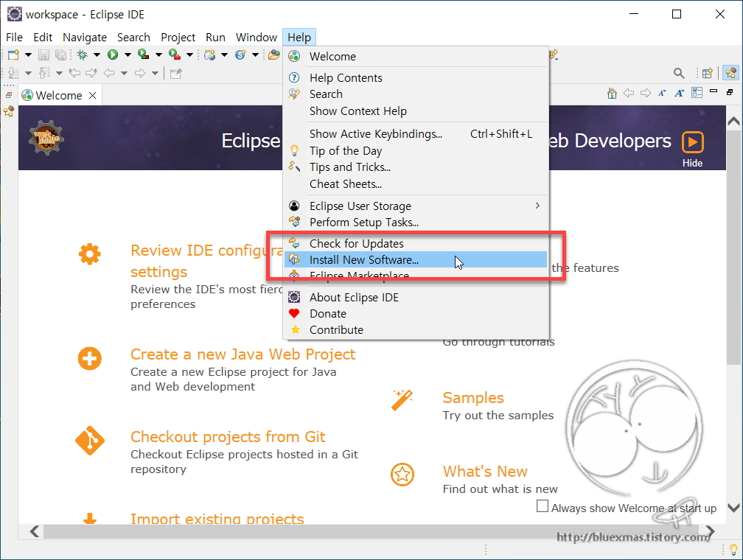Open the Samples link
The image size is (743, 560).
click(x=473, y=398)
